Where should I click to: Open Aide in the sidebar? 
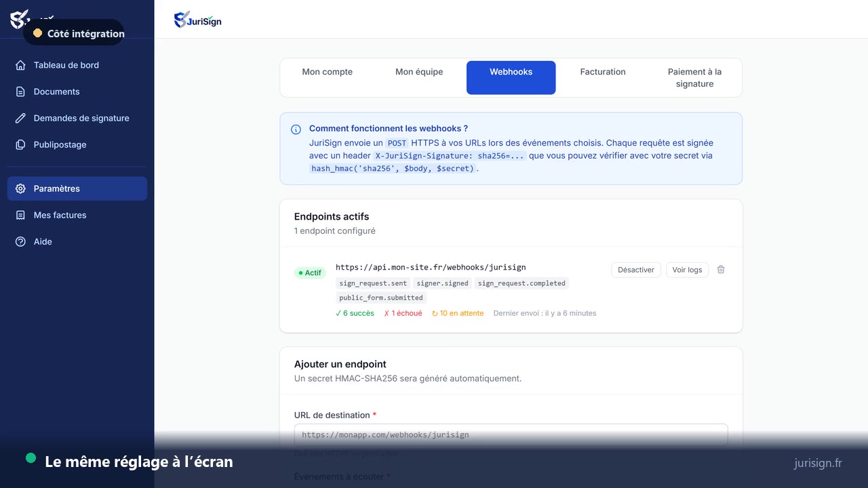pos(77,241)
